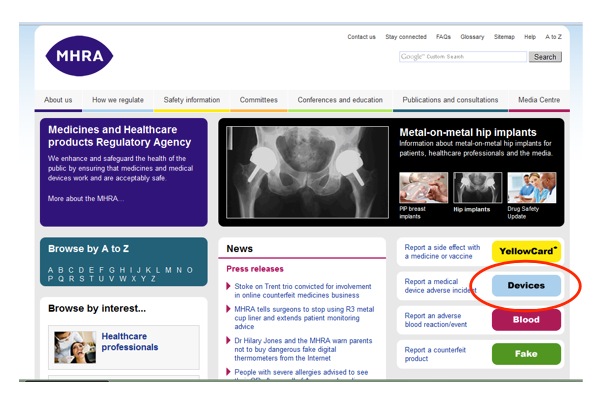Viewport: 599px width, 409px height.
Task: Click the Healthcare professionals photo
Action: click(x=75, y=347)
